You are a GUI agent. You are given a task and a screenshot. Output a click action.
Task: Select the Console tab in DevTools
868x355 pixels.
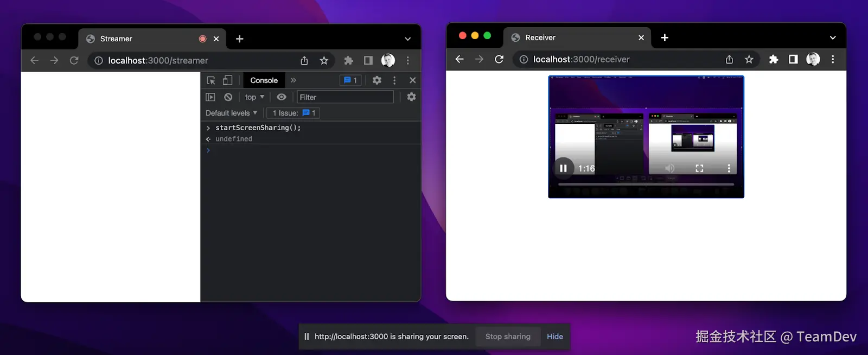[264, 80]
